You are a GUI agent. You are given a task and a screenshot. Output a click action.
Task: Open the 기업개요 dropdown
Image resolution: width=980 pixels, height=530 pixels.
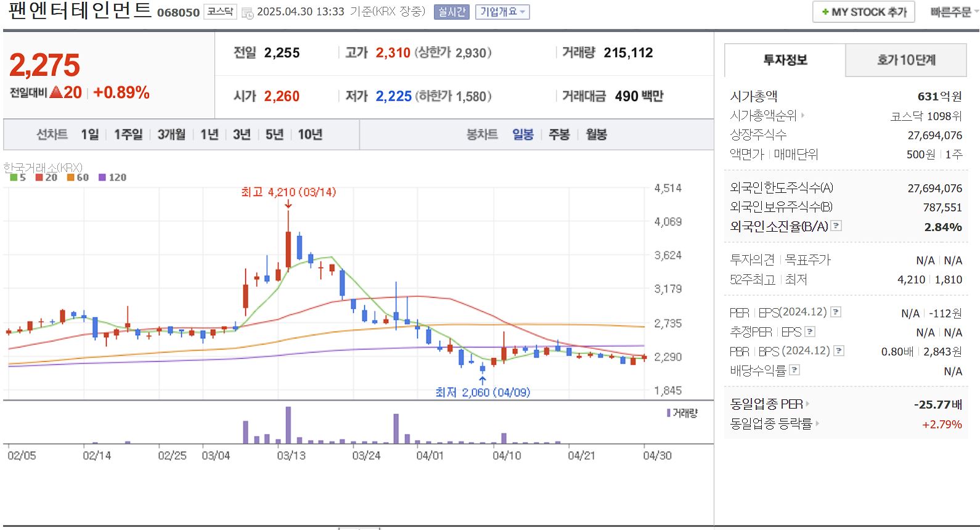502,12
